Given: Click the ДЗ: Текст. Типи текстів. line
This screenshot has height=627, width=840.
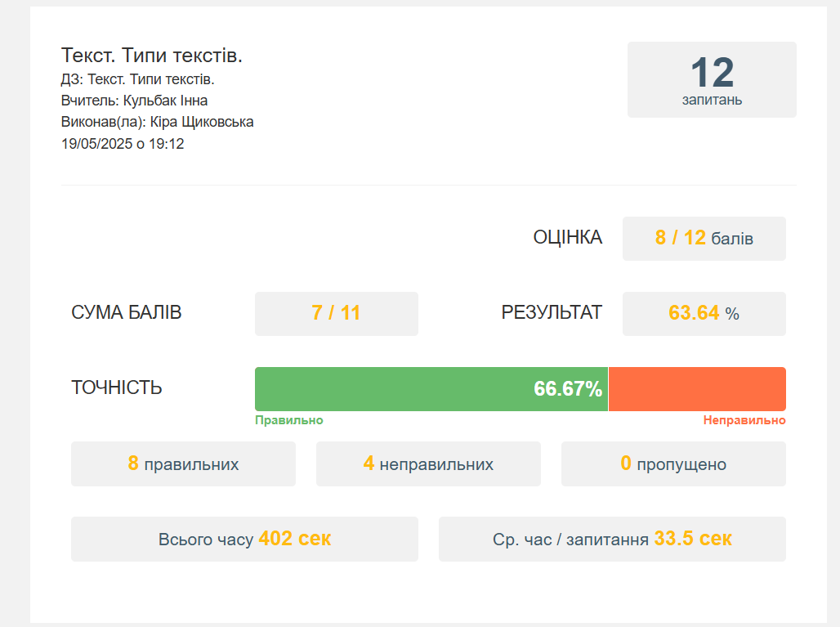Looking at the screenshot, I should (137, 79).
